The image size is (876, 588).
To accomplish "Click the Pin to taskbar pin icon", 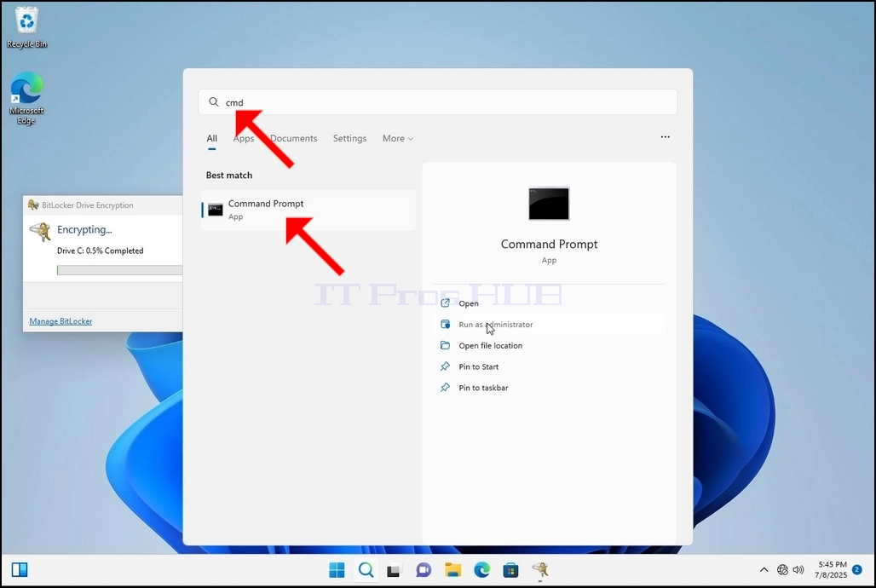I will pyautogui.click(x=446, y=388).
